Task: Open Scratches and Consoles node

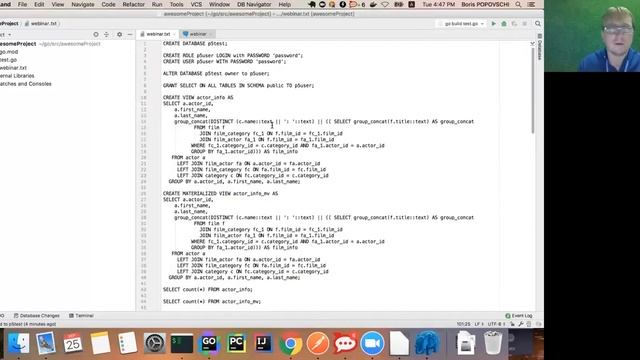Action: 26,84
